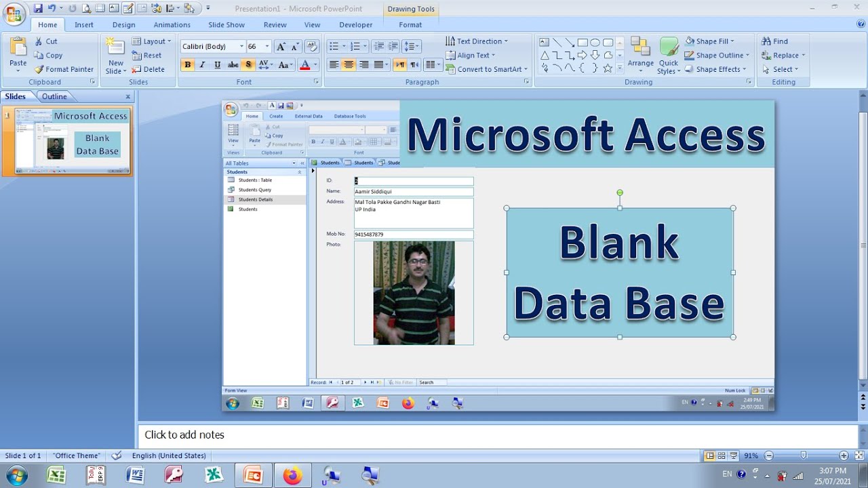Viewport: 868px width, 488px height.
Task: Toggle Center text alignment
Action: click(x=349, y=65)
